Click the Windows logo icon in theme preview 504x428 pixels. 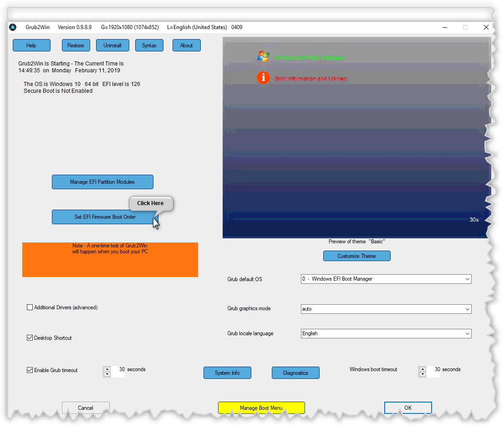tap(263, 57)
